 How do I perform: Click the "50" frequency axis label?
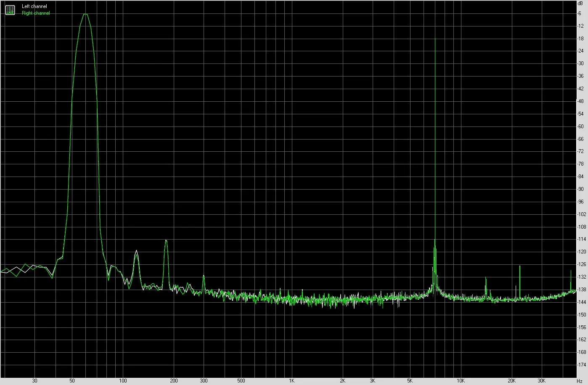point(72,381)
